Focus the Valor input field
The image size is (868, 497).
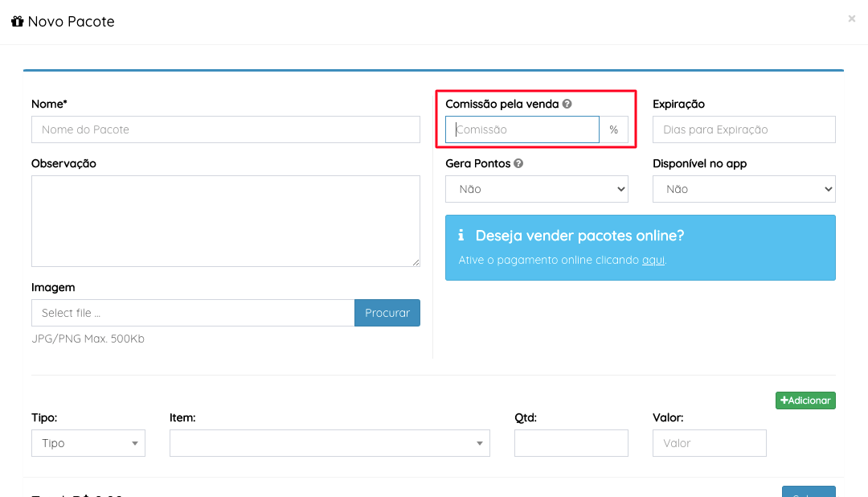709,443
